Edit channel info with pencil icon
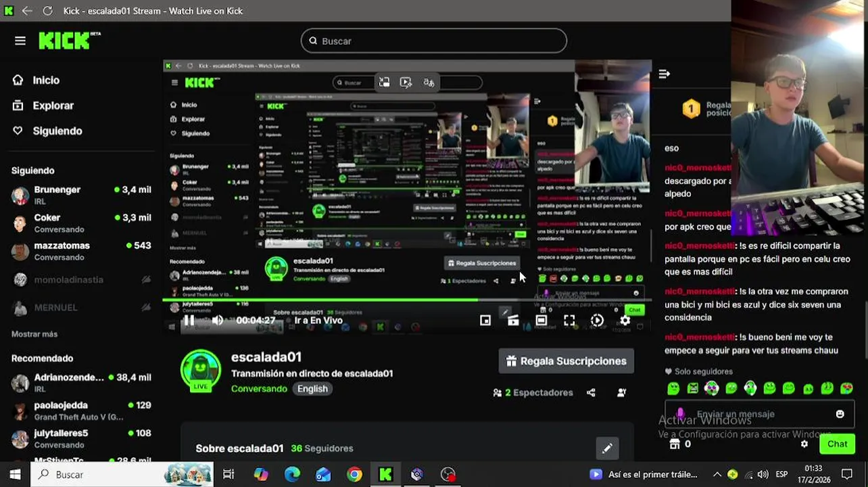 coord(607,448)
